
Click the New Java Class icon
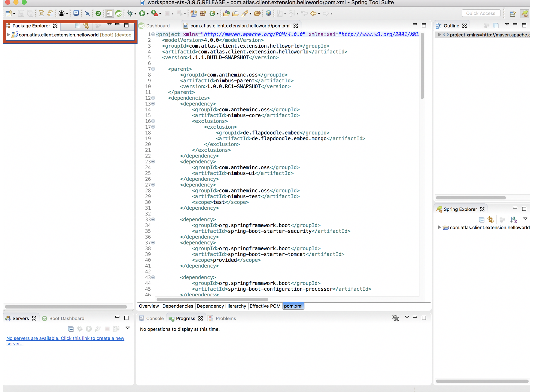click(213, 13)
